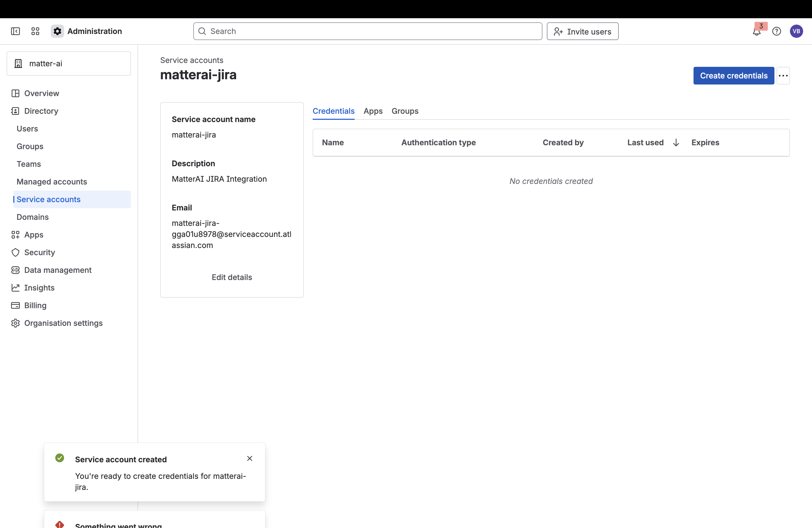Open the notifications bell
The image size is (812, 528).
(756, 32)
